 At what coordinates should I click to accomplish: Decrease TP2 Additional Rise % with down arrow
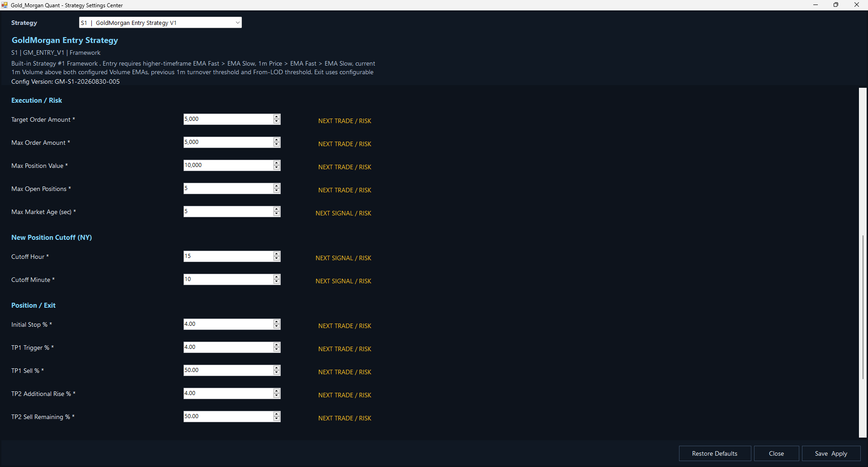[x=277, y=396]
